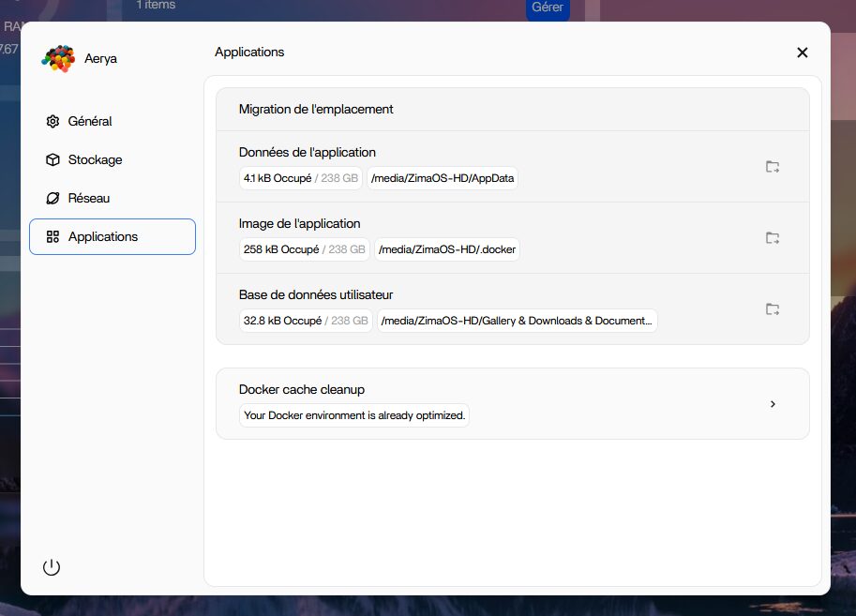Click the migrate folder icon for Image de l'application
This screenshot has height=616, width=856.
(772, 238)
